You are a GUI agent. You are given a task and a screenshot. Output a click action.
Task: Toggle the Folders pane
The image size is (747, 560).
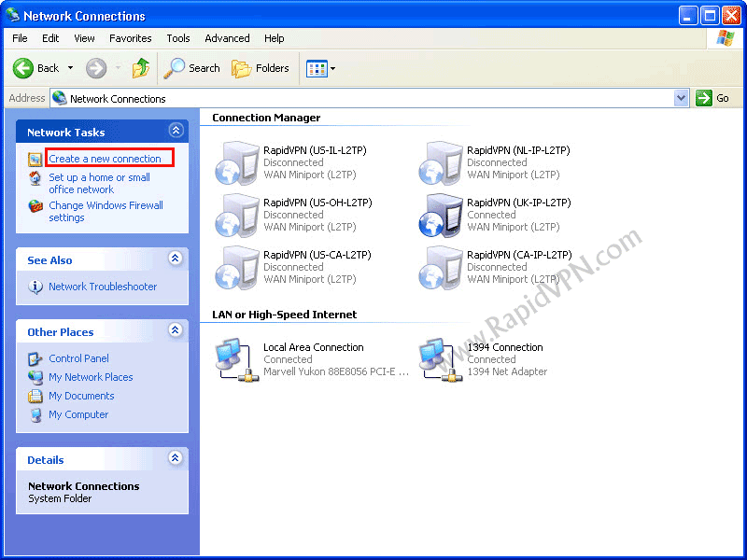(261, 68)
